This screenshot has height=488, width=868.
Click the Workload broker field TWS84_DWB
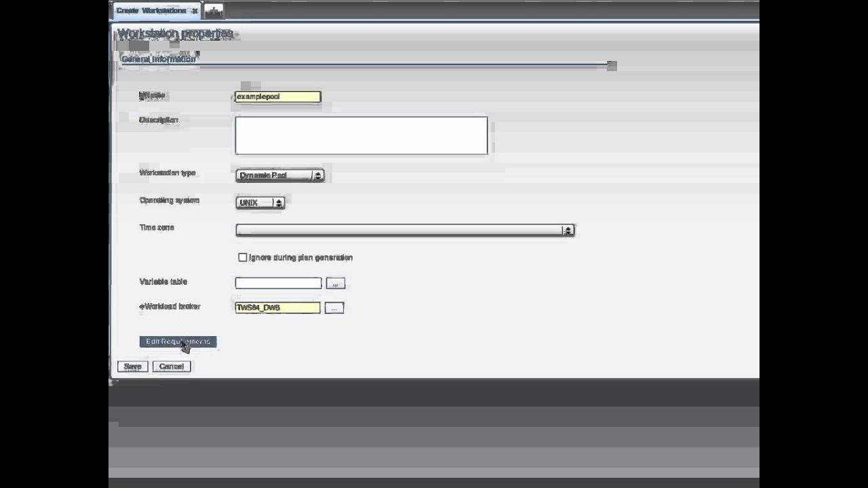tap(277, 308)
